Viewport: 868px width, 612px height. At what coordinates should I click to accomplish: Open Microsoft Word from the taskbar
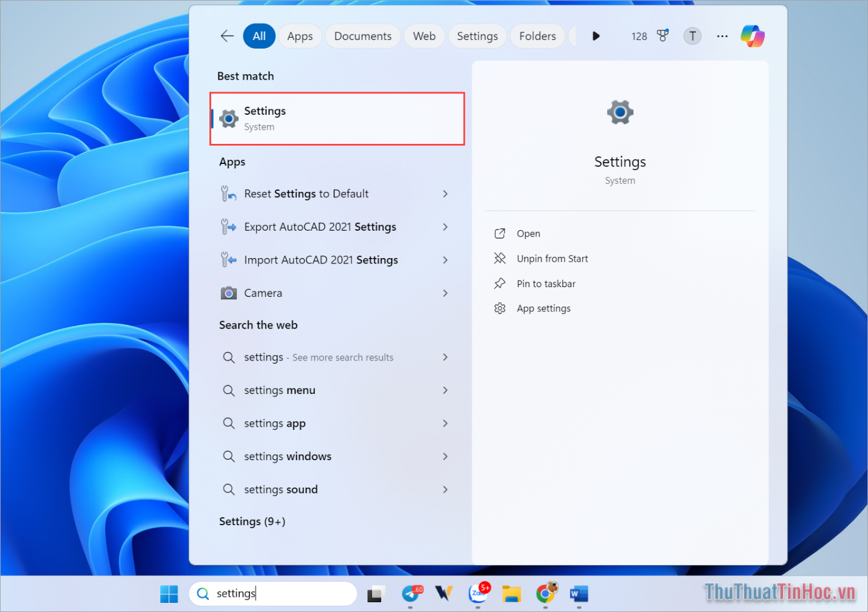click(x=577, y=594)
